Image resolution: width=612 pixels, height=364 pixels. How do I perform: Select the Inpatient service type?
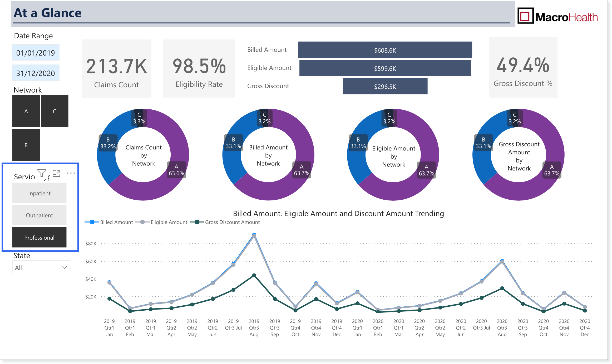[x=39, y=193]
